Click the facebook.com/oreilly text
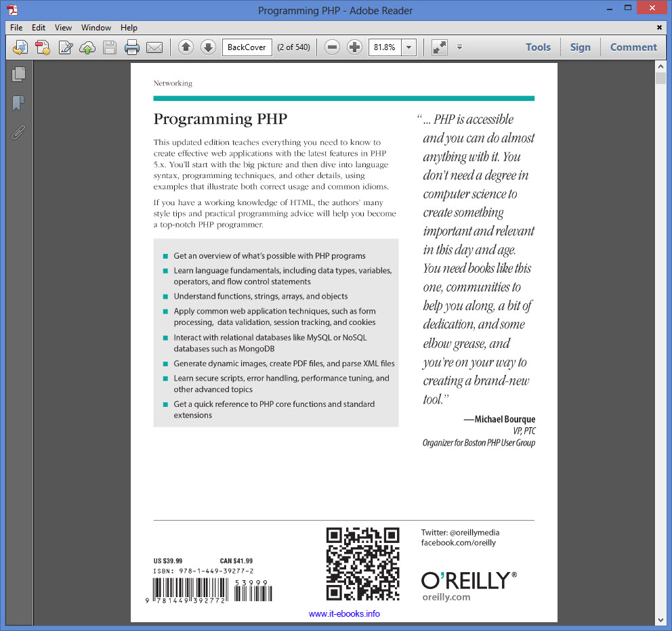Image resolution: width=672 pixels, height=631 pixels. [458, 543]
